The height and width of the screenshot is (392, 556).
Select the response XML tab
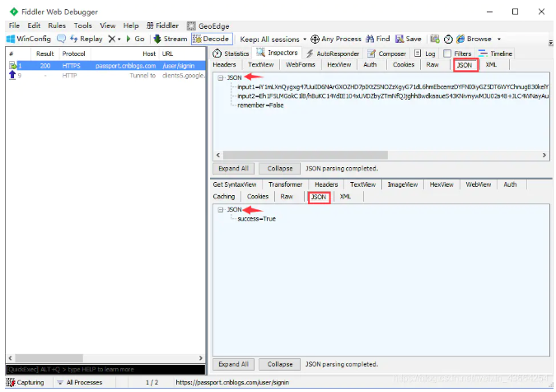[345, 197]
